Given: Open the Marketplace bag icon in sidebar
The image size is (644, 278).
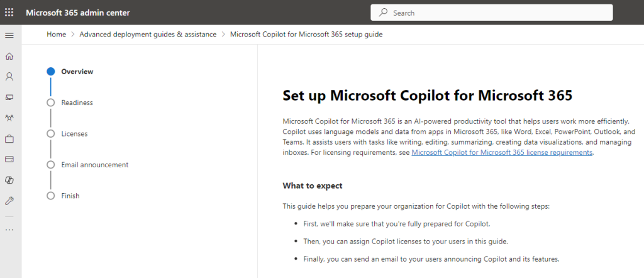Looking at the screenshot, I should [9, 139].
